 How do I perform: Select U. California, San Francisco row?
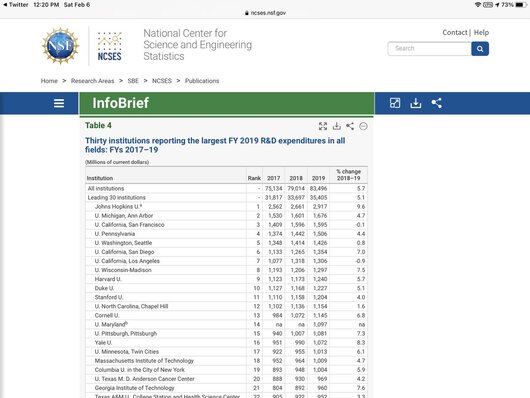[226, 225]
